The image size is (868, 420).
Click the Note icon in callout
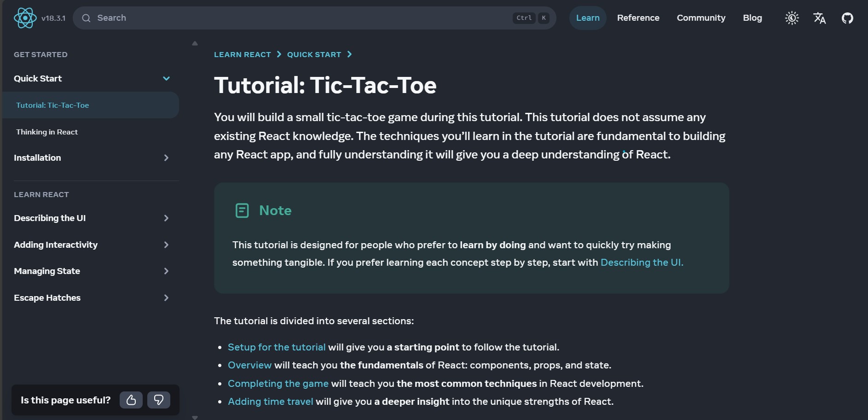point(242,210)
